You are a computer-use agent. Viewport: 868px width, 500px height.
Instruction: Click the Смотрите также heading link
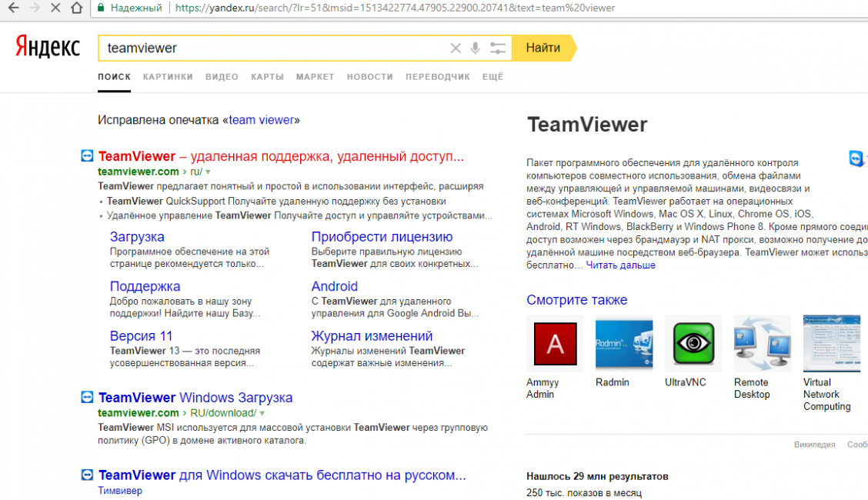577,300
